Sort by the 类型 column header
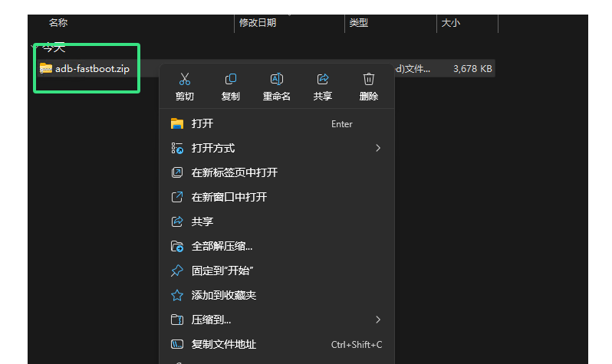 click(359, 23)
